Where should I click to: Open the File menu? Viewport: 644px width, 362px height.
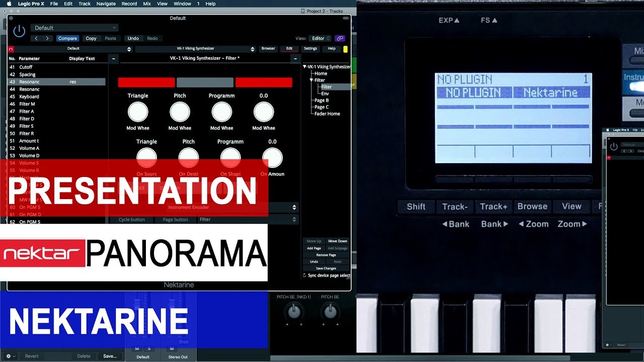(54, 4)
